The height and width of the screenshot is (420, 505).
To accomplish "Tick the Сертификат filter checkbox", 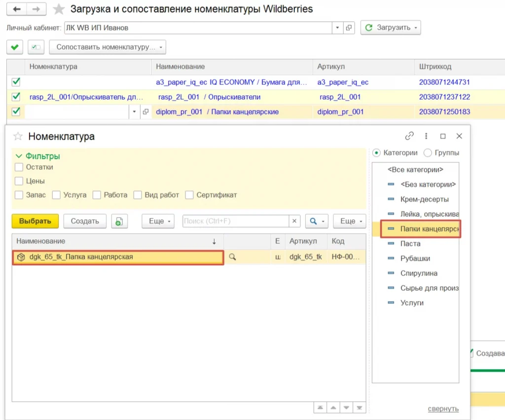I will coord(189,195).
